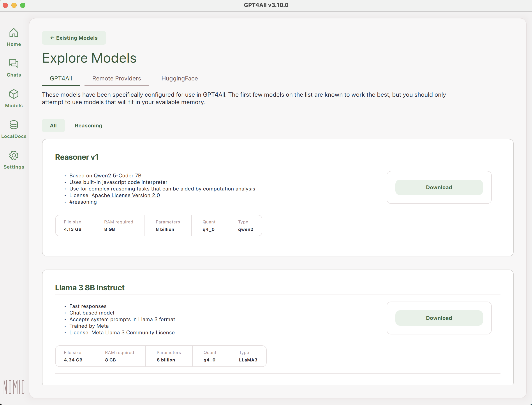Open the Qwen2.5-Coder 7B link
This screenshot has height=405, width=532.
coord(118,176)
